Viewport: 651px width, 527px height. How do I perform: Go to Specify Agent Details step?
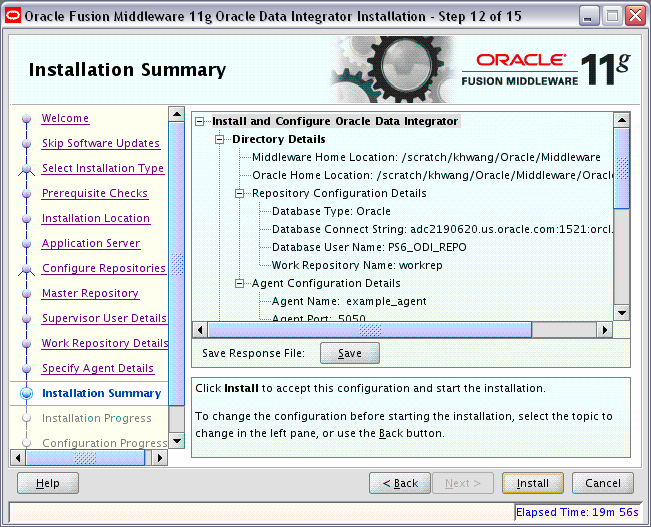[98, 368]
